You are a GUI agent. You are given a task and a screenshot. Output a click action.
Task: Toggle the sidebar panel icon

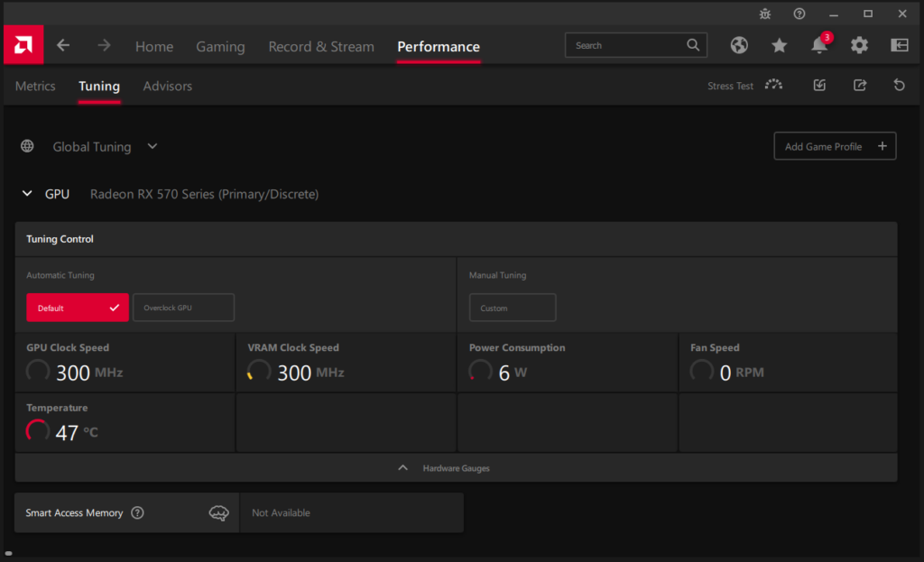tap(900, 45)
